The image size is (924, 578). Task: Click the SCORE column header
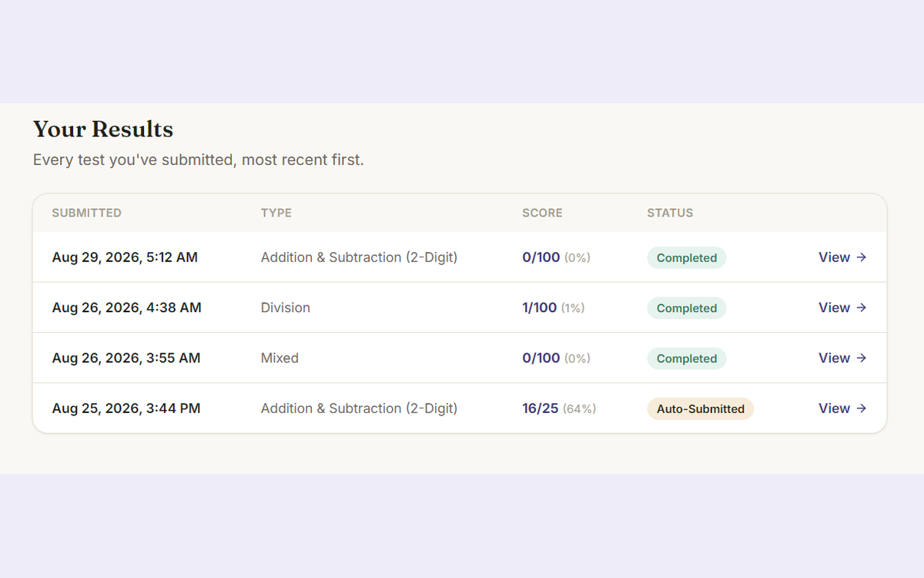point(542,213)
